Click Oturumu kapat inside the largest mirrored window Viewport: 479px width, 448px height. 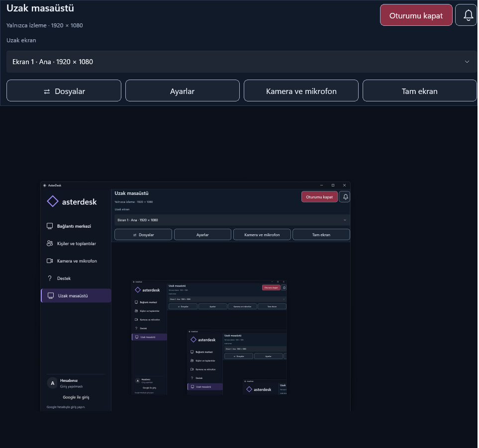(x=319, y=197)
